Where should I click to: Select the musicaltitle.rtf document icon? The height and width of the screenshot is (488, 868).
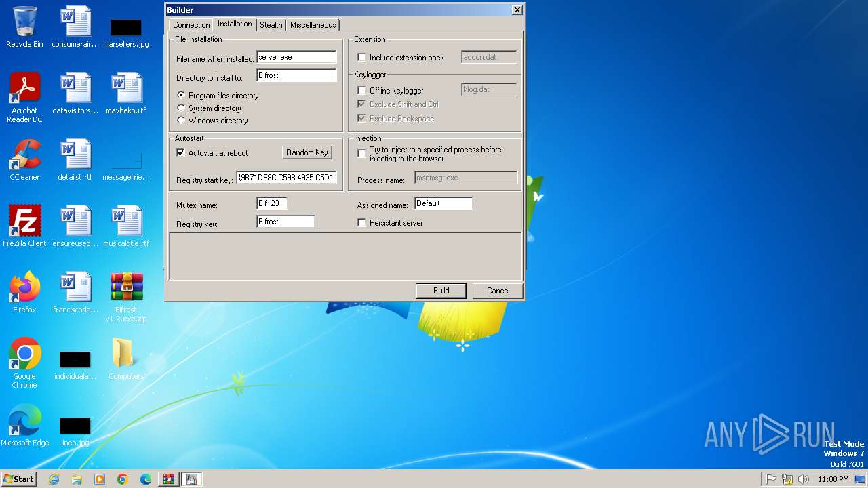[x=126, y=226]
